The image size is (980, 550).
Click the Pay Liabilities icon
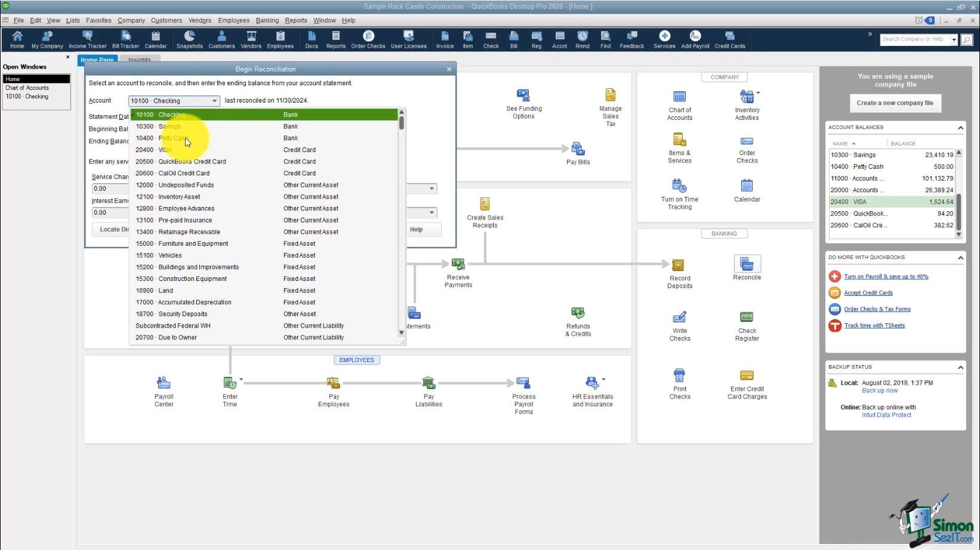coord(429,392)
